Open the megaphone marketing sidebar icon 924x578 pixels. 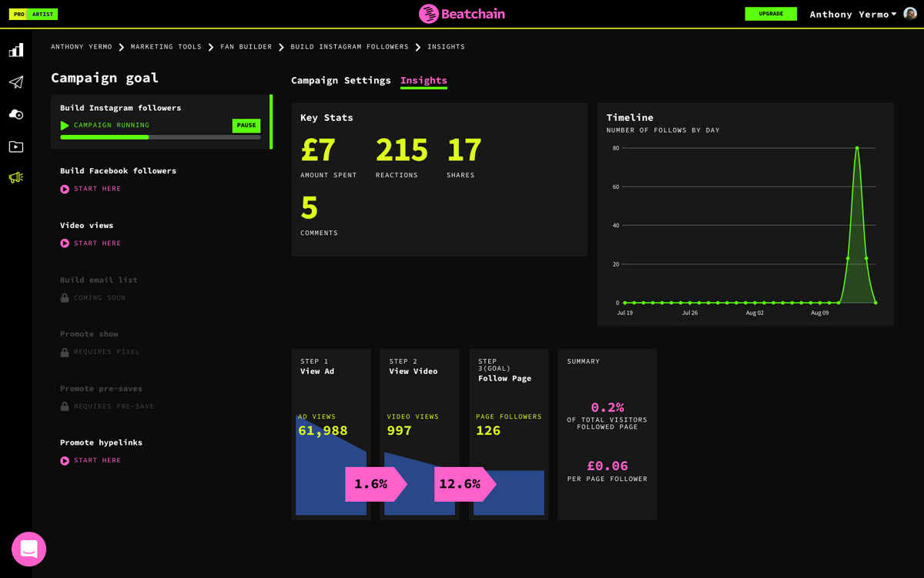point(16,178)
